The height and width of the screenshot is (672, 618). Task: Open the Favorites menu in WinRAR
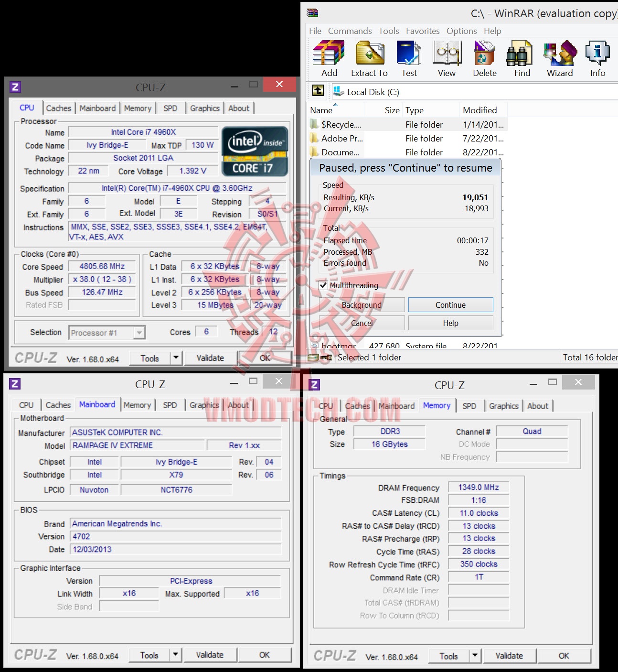[x=423, y=31]
